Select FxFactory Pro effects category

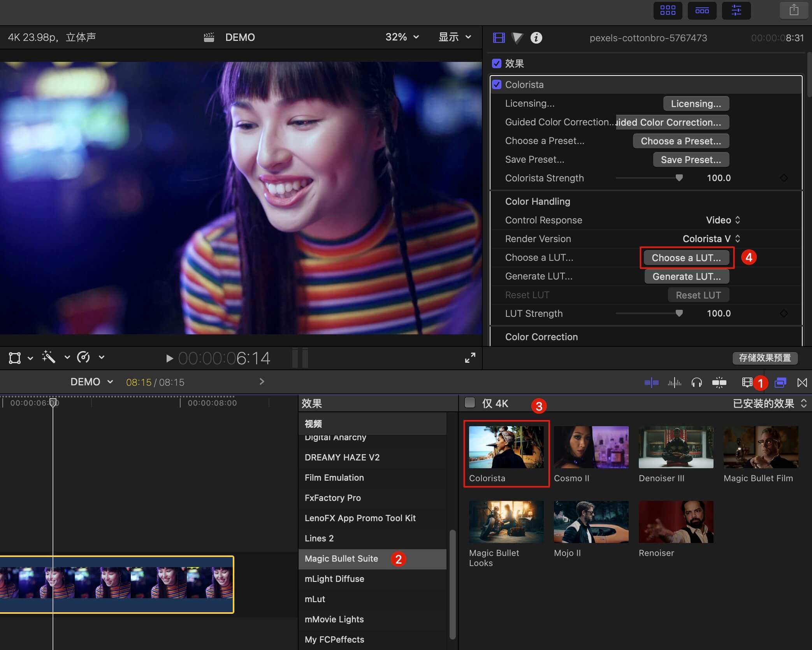373,498
